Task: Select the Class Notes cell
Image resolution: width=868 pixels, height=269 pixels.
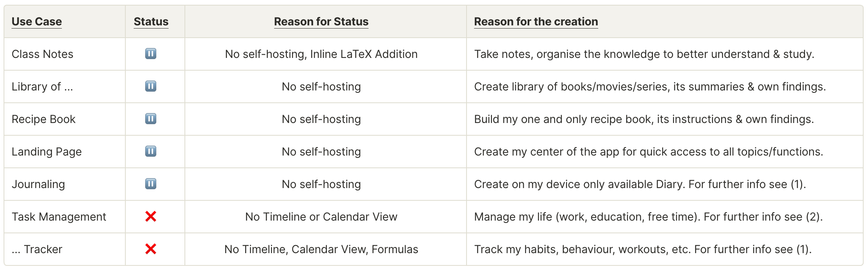Action: 65,54
